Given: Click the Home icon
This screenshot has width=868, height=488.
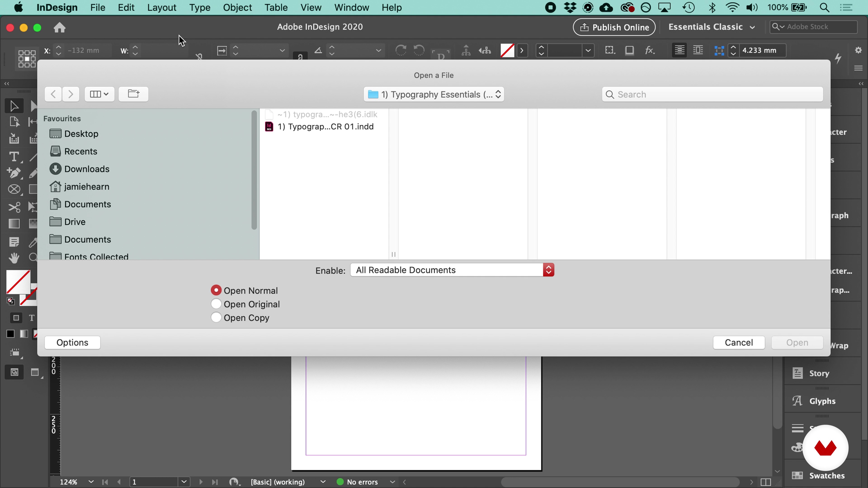Looking at the screenshot, I should click(x=60, y=27).
